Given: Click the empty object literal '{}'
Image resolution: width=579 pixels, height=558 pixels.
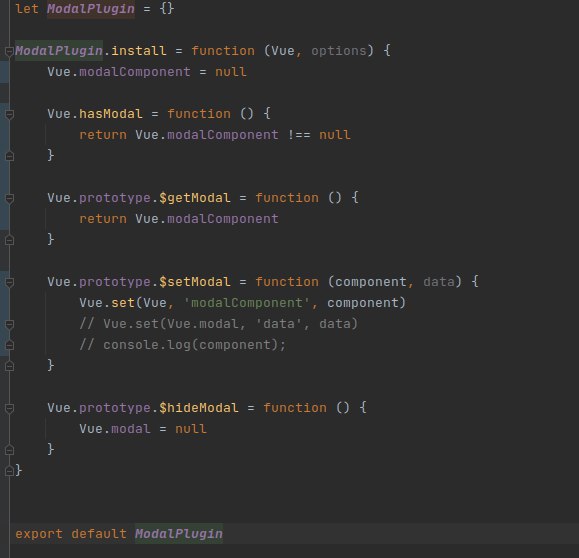Looking at the screenshot, I should [x=167, y=9].
